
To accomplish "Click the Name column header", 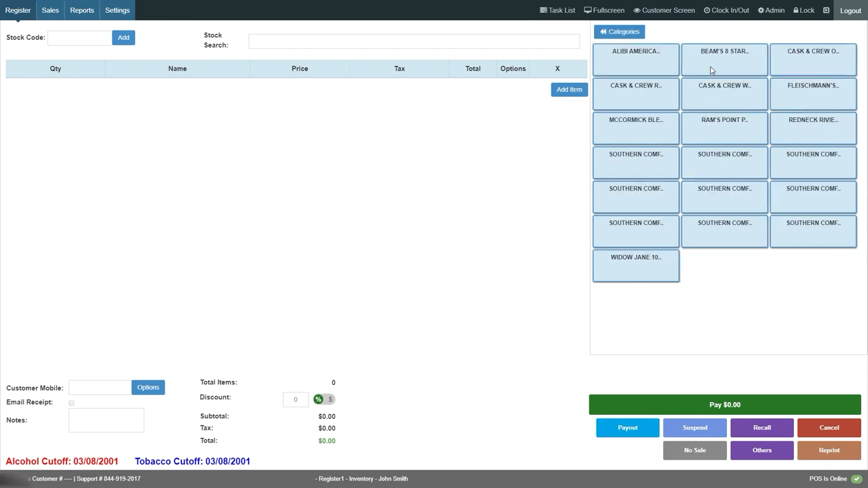I will (x=178, y=68).
